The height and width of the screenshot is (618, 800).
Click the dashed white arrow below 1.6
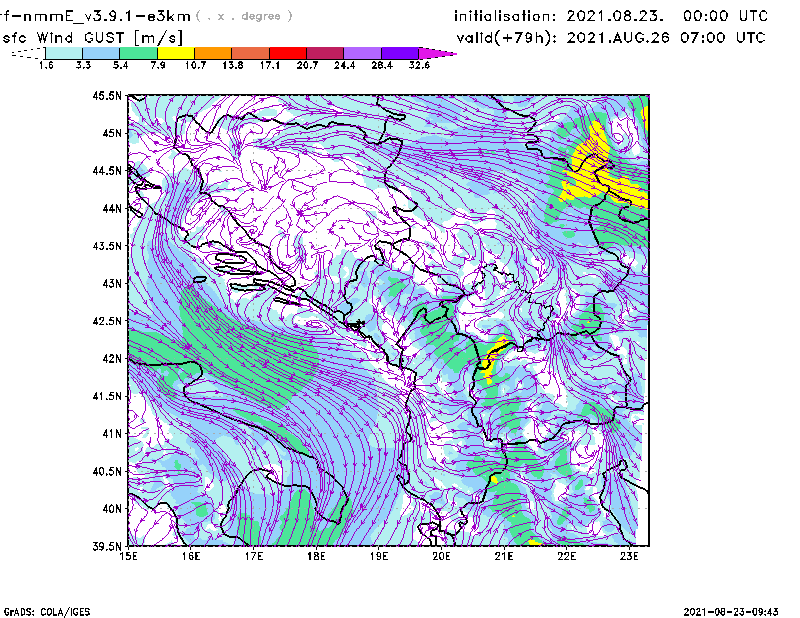(28, 53)
